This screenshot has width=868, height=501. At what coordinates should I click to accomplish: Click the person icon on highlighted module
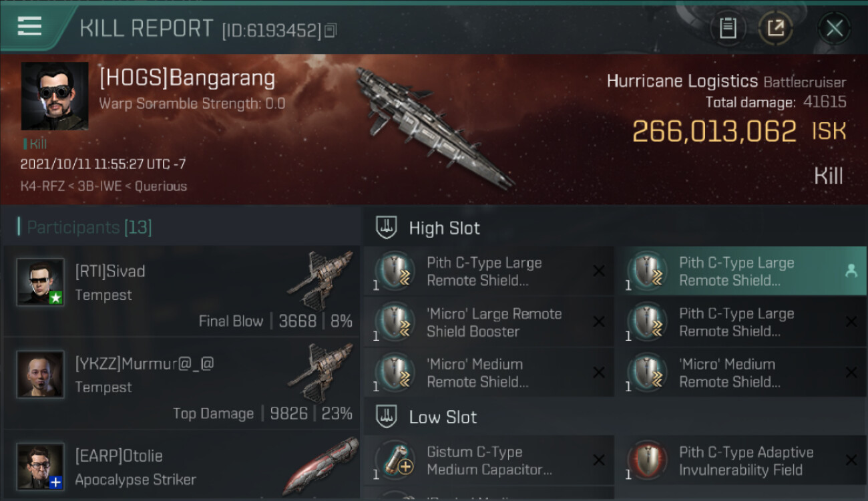click(x=851, y=271)
